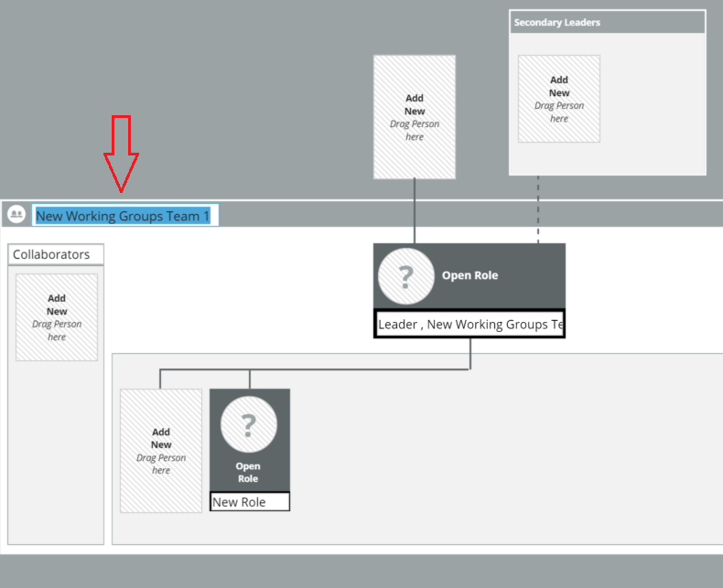The image size is (723, 588).
Task: Click the gray team header bar right of name
Action: coord(458,215)
